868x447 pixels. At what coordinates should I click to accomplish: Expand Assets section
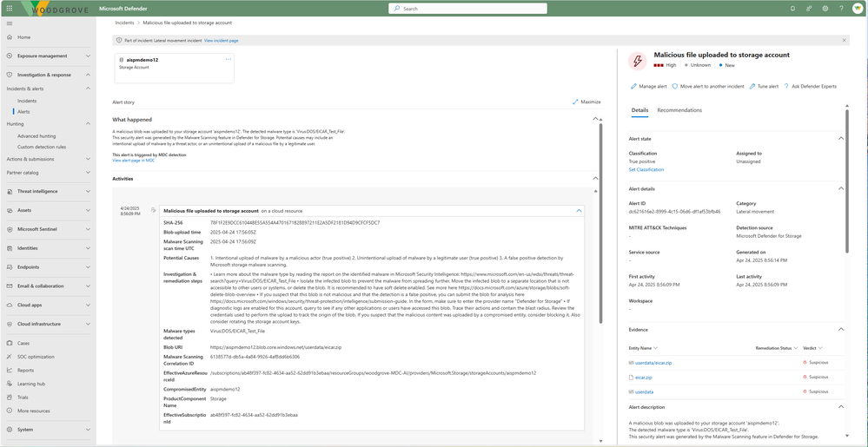(88, 210)
